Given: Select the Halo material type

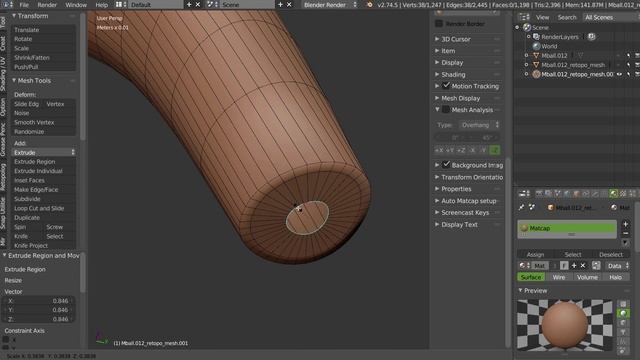Looking at the screenshot, I should coord(616,277).
